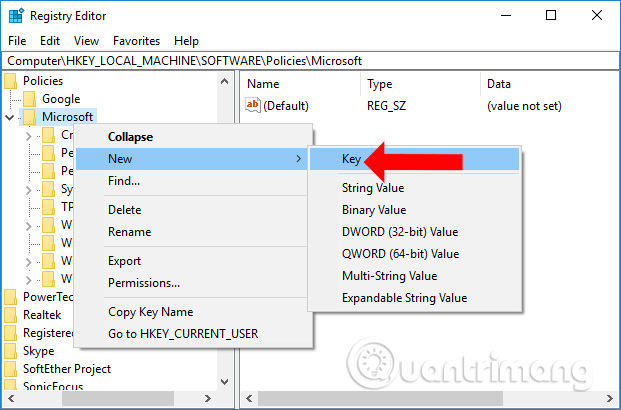621x410 pixels.
Task: Select the Google key in the tree
Action: (x=61, y=99)
